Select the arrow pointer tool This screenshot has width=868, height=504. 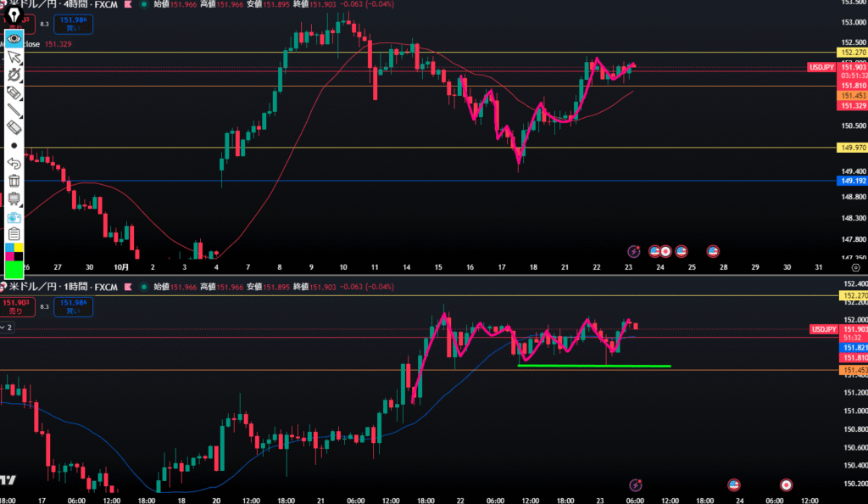click(x=14, y=57)
